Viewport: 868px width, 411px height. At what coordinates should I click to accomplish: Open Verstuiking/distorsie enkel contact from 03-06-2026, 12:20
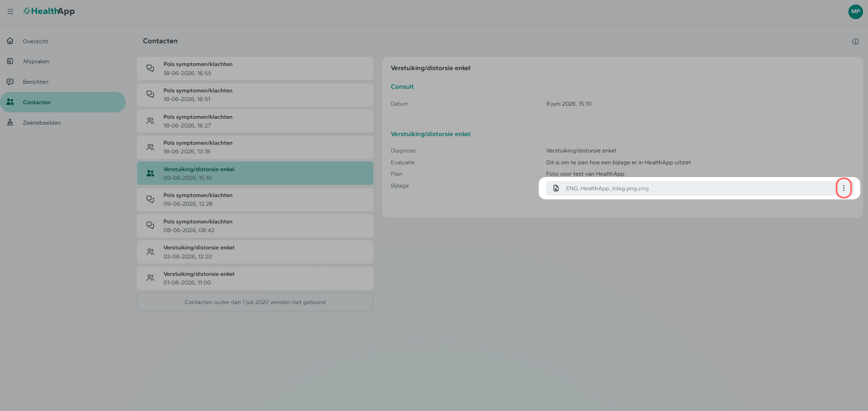click(x=255, y=252)
